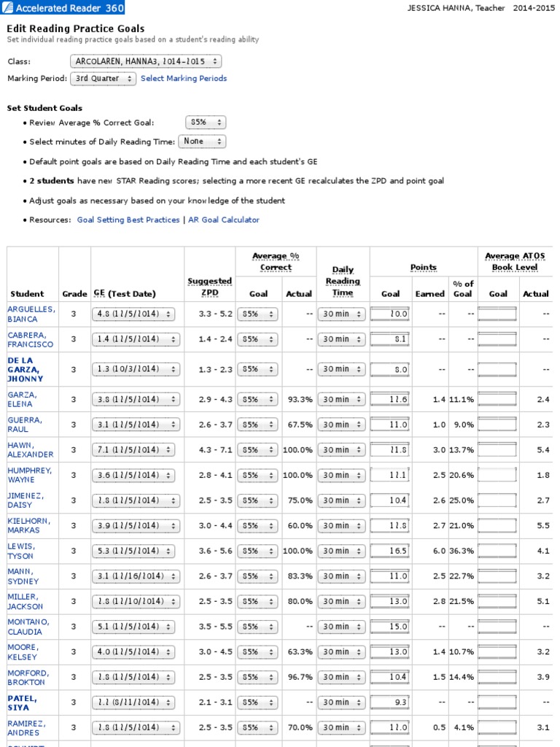Open the Daily Reading Time minutes dropdown
The image size is (560, 747).
pos(202,142)
